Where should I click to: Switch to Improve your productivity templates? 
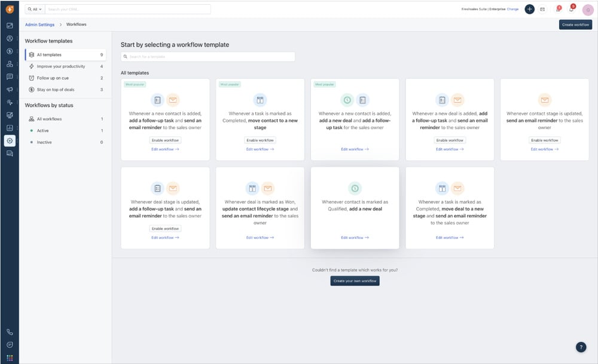click(60, 66)
